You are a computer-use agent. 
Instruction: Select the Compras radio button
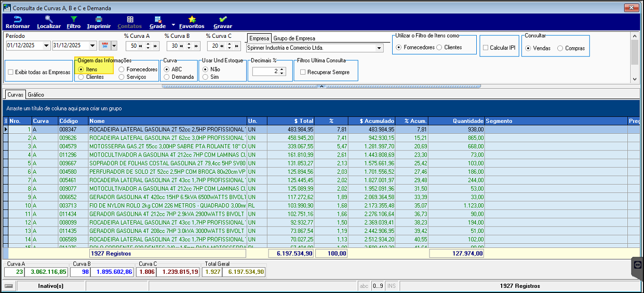560,48
